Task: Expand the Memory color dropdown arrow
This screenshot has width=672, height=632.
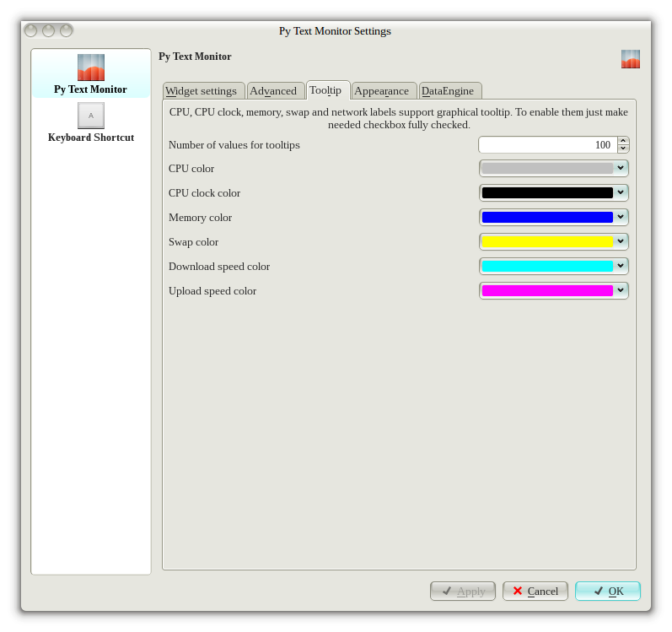Action: tap(621, 218)
